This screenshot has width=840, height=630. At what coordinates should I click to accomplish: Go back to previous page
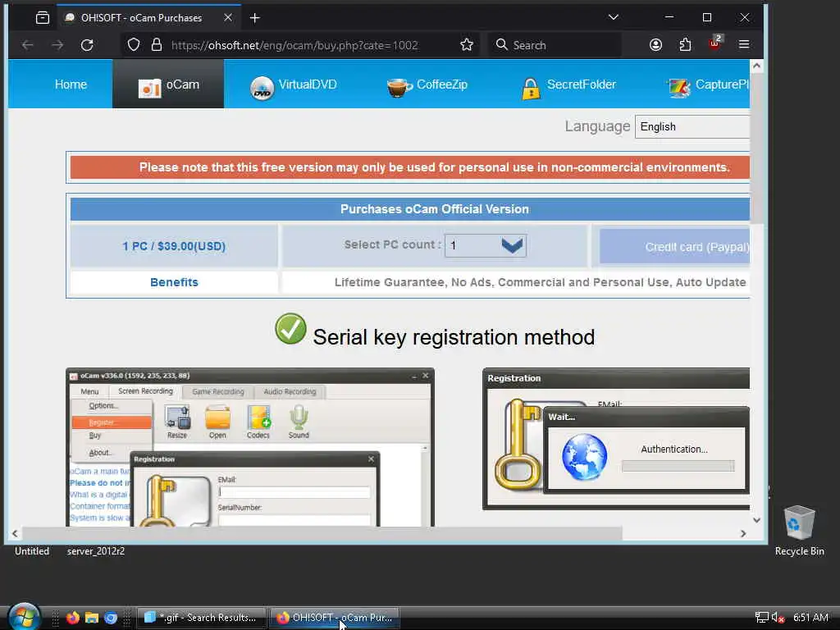(28, 45)
